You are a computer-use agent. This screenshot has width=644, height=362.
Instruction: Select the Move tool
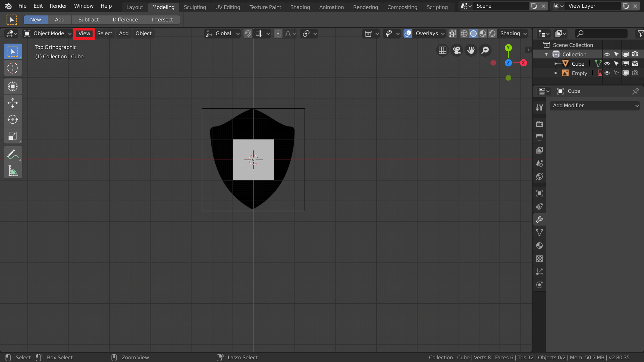[13, 103]
